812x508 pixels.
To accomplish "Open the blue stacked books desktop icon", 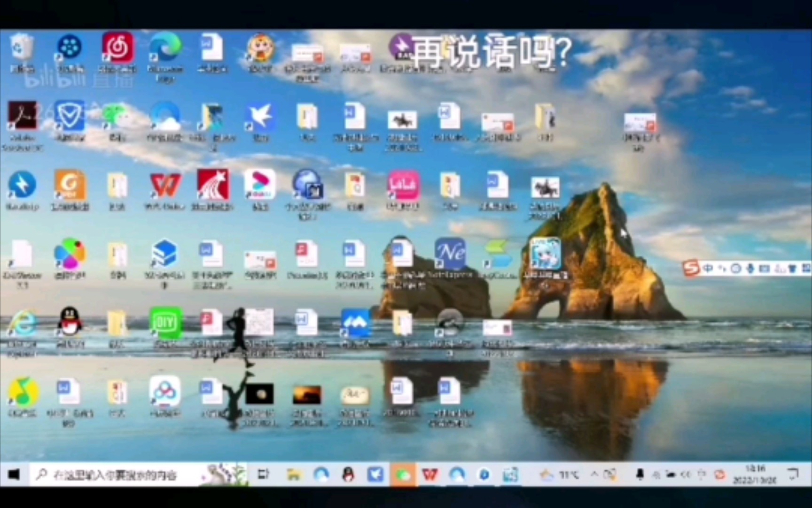I will click(x=164, y=254).
